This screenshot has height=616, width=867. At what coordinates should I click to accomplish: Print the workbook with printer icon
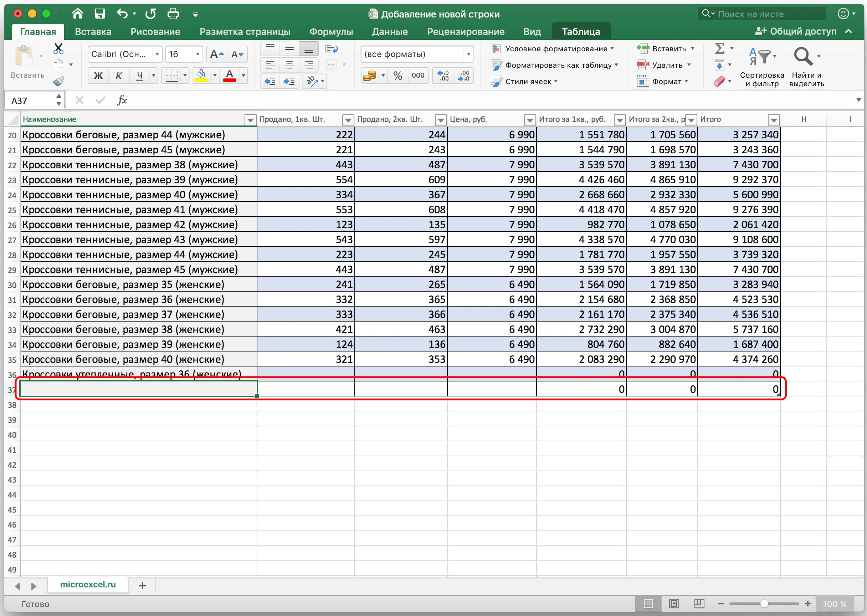pos(173,14)
